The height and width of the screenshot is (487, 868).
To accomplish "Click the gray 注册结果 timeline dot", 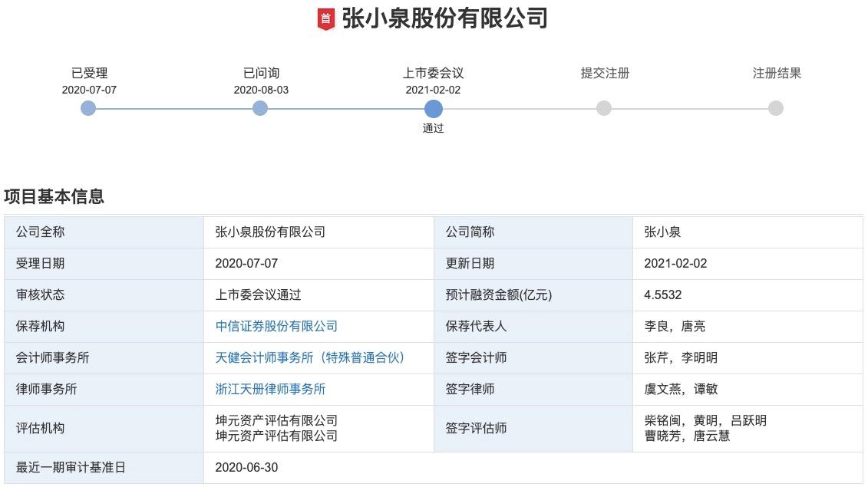I will [x=775, y=108].
